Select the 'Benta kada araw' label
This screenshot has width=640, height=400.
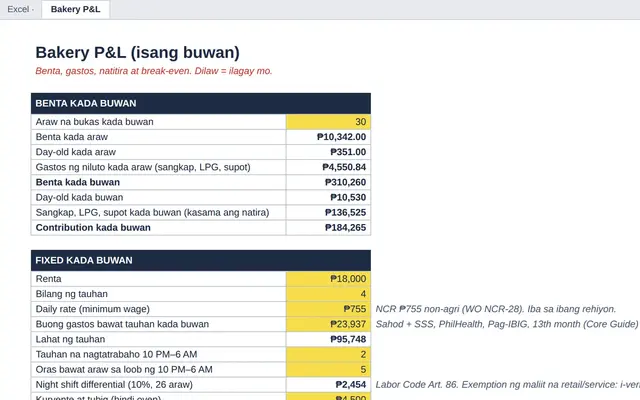[x=72, y=137]
